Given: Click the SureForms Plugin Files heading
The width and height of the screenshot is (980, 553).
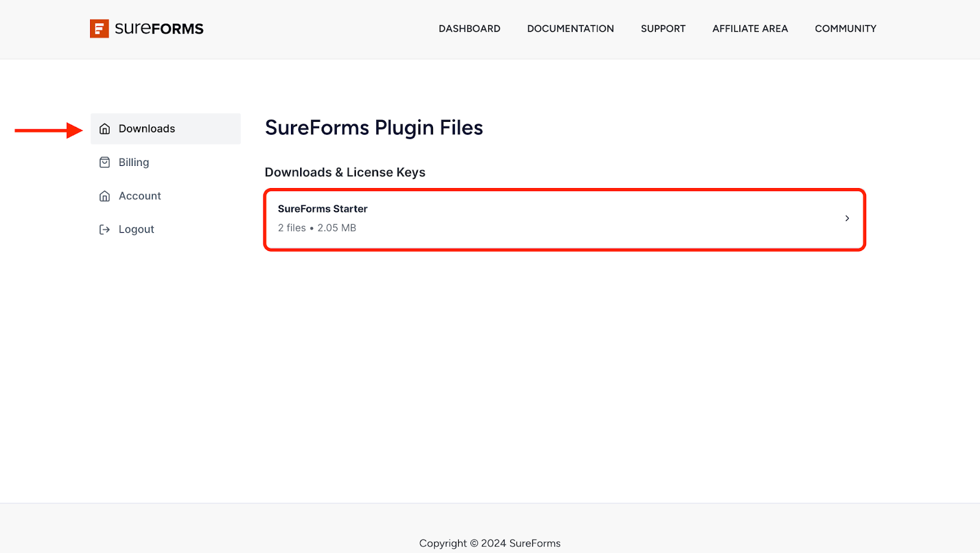Looking at the screenshot, I should click(374, 128).
